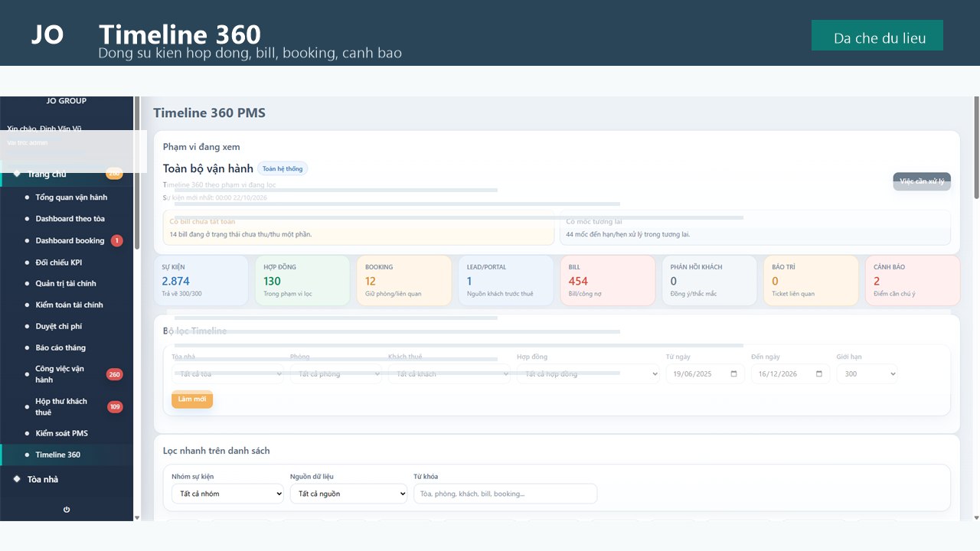Open the Nhóm sự kiện dropdown
The image size is (980, 551).
(227, 494)
